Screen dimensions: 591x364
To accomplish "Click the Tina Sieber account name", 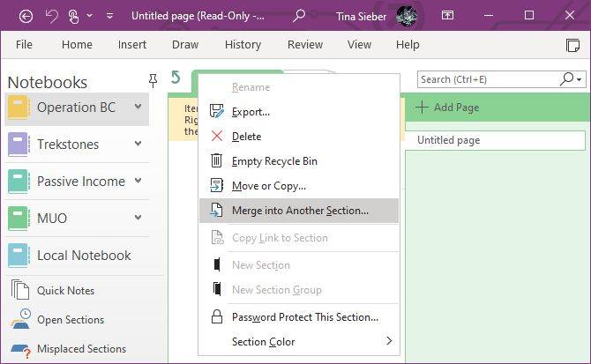I will point(361,17).
